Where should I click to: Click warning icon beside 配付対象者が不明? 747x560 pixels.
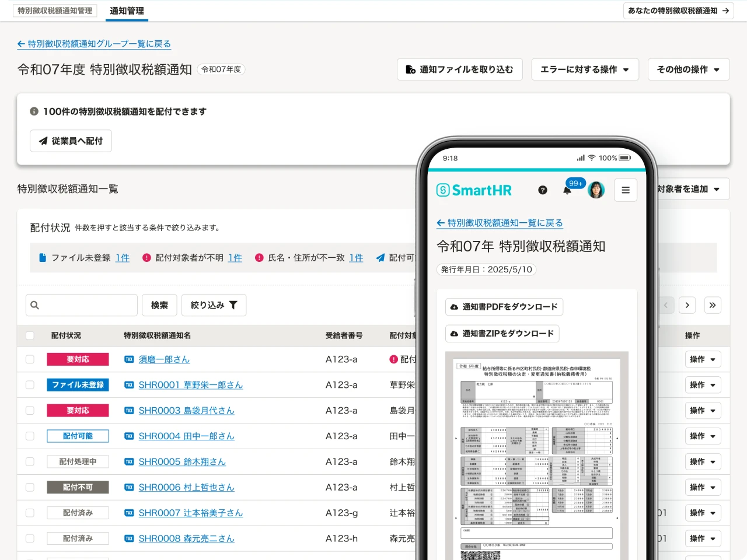pyautogui.click(x=146, y=258)
